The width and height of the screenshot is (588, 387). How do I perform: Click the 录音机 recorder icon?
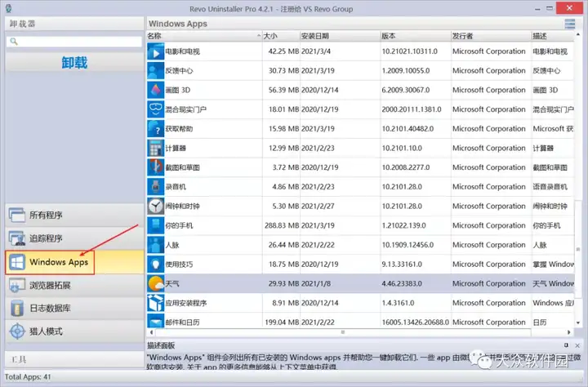pyautogui.click(x=155, y=187)
